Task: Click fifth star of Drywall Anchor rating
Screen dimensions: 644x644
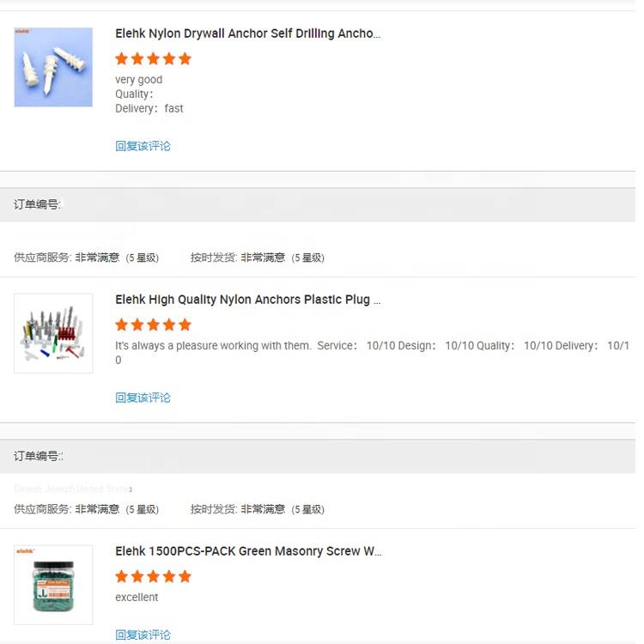Action: pyautogui.click(x=185, y=58)
